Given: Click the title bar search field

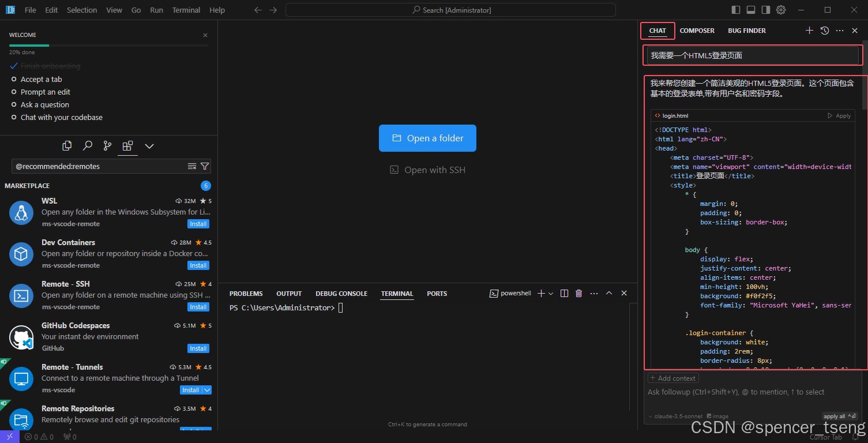Looking at the screenshot, I should [x=450, y=10].
